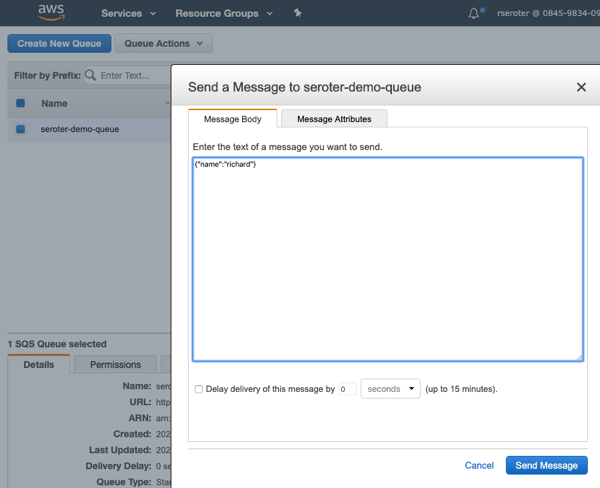Choose delay unit from seconds dropdown
Screen dimensions: 600x488
click(390, 389)
